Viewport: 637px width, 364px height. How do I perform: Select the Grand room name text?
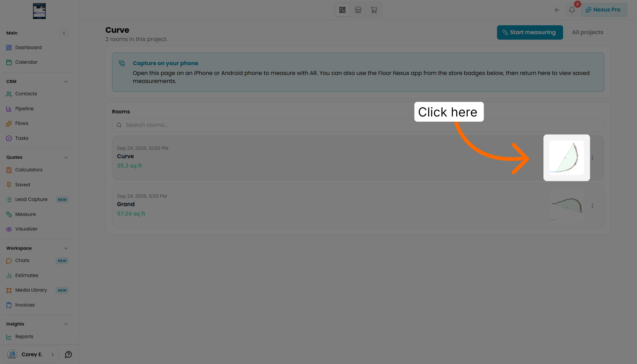[x=125, y=204]
